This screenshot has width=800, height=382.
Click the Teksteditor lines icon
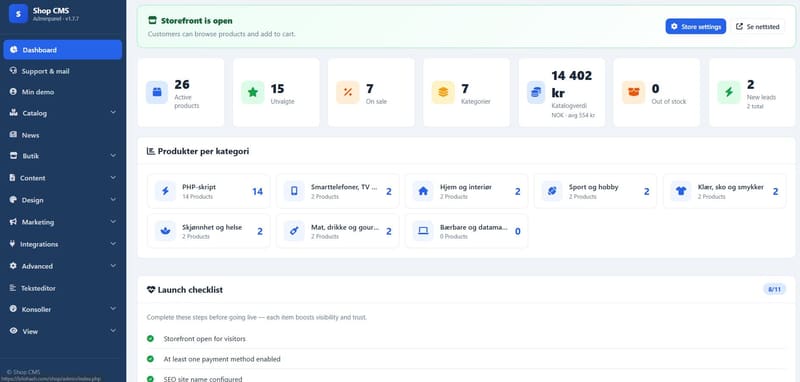coord(13,288)
